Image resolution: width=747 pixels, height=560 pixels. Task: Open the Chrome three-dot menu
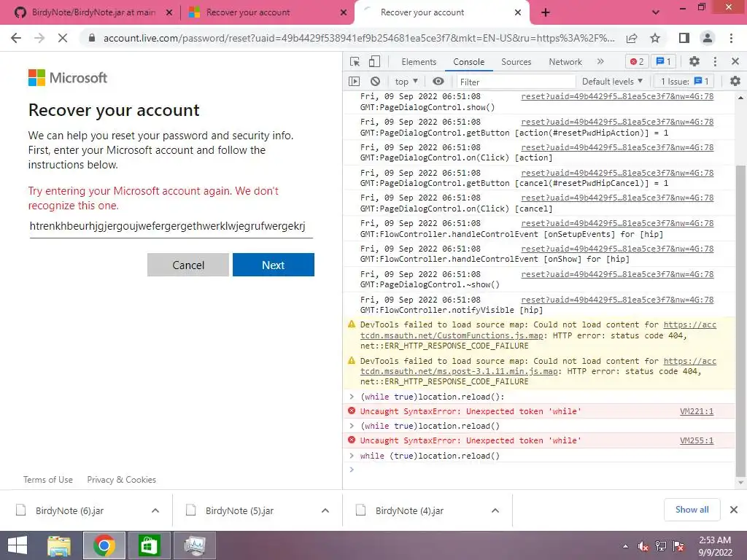[x=731, y=38]
